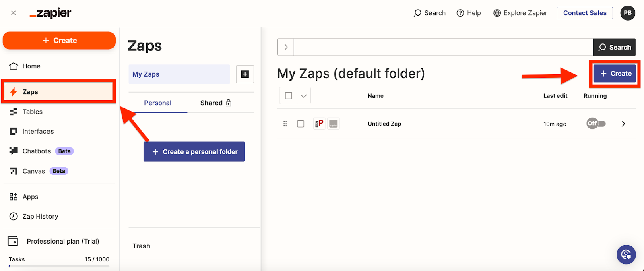This screenshot has height=271, width=644.
Task: Click into the Zaps search field
Action: tap(444, 47)
